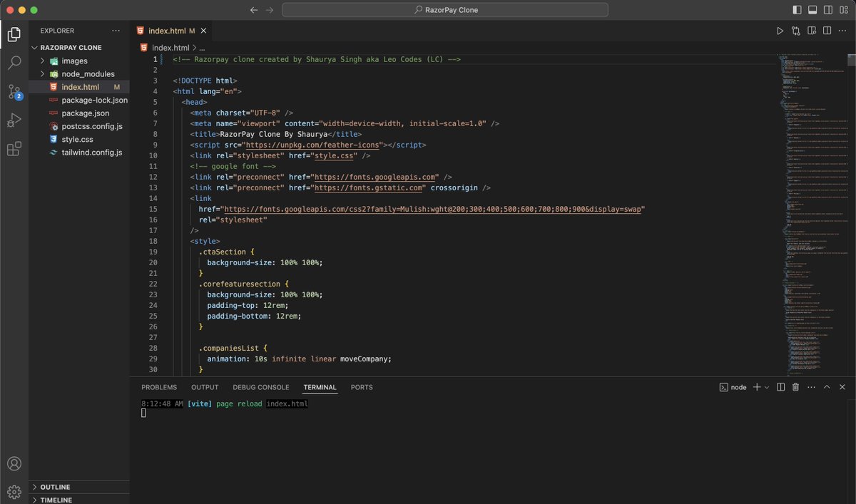Toggle the bottom panel layout icon
This screenshot has width=856, height=504.
click(x=812, y=10)
